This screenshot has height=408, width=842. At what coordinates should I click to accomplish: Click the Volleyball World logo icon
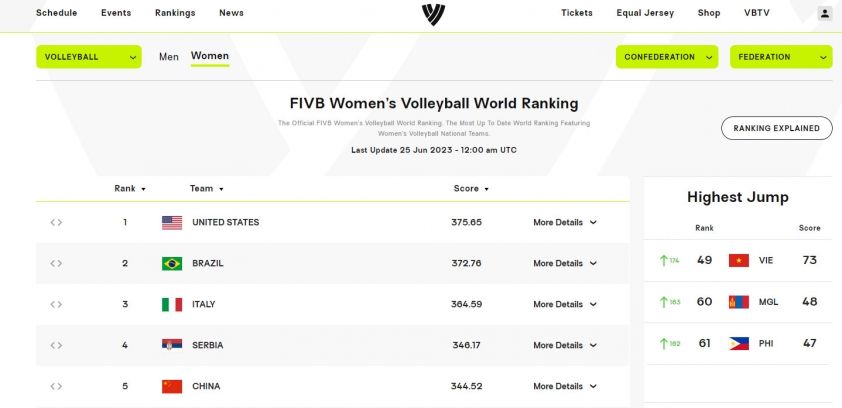tap(433, 14)
